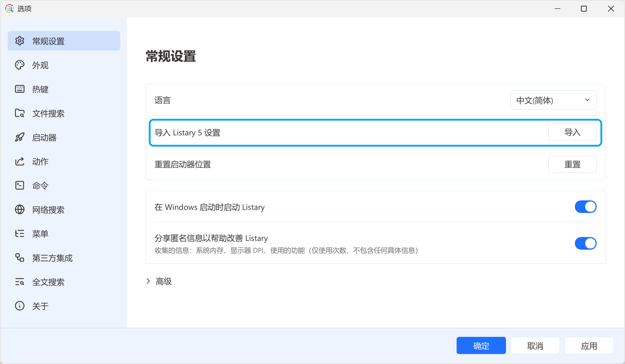Close the 选项 window
This screenshot has height=364, width=625.
611,8
